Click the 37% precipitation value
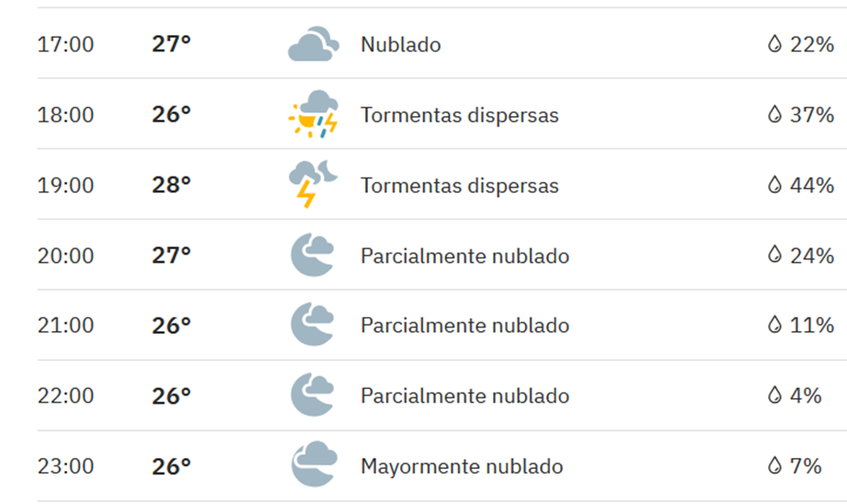The width and height of the screenshot is (847, 504). (x=812, y=115)
